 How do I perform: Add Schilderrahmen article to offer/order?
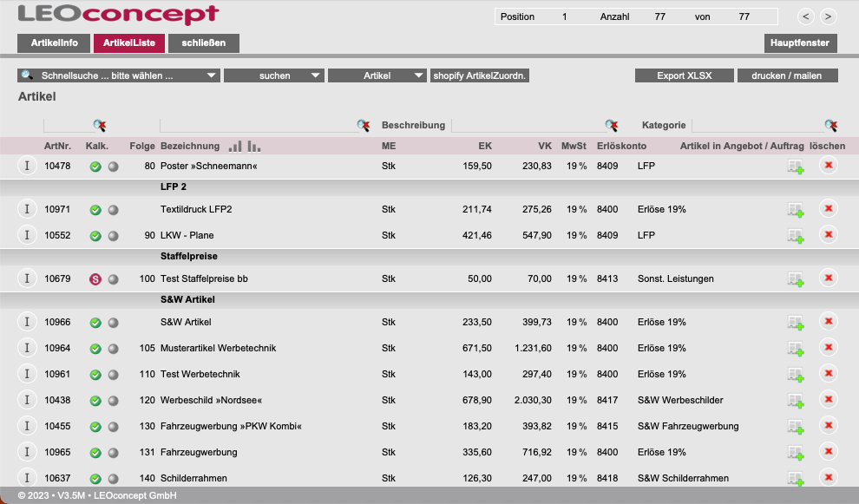pyautogui.click(x=795, y=479)
